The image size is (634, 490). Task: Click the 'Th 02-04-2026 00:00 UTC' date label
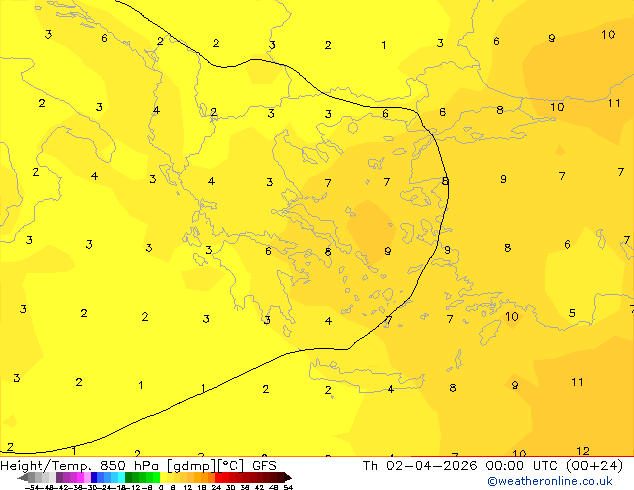click(x=462, y=466)
